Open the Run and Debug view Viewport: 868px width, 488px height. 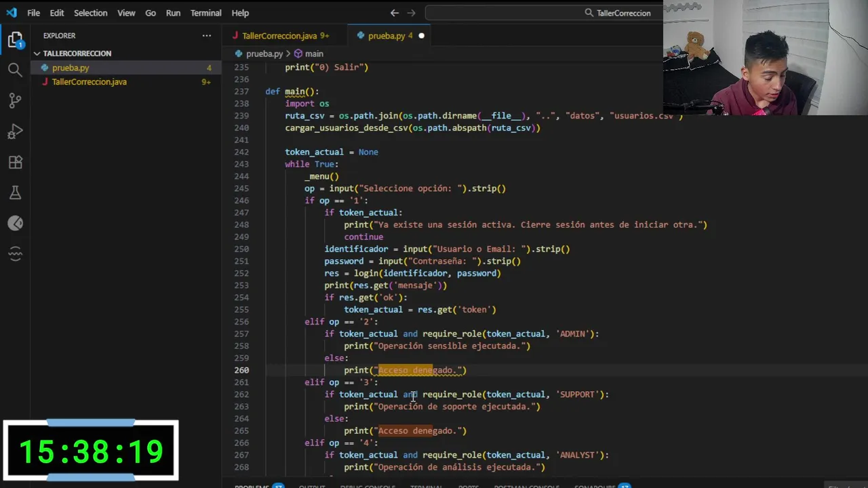coord(15,131)
